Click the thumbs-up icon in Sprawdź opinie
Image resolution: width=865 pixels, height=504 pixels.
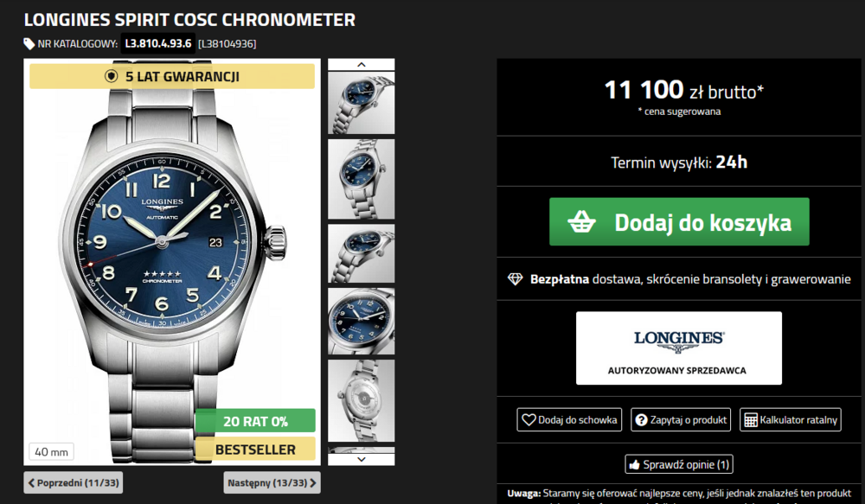(x=634, y=464)
